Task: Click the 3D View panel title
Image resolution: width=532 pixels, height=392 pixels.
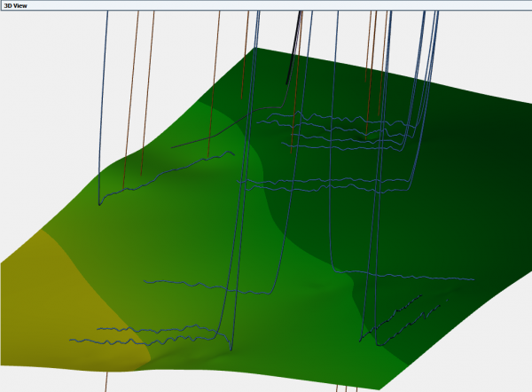Action: pos(16,5)
